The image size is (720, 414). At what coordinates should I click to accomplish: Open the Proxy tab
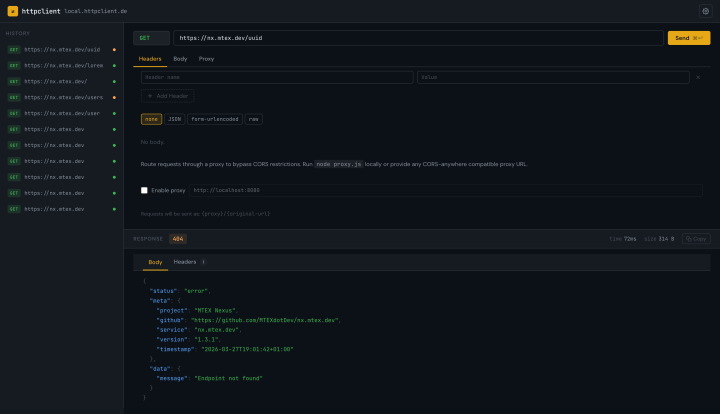(x=206, y=59)
